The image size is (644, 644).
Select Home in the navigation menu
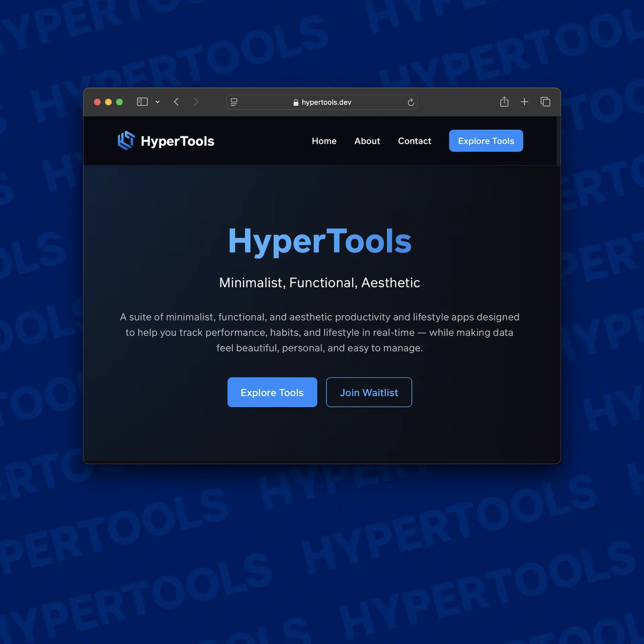[x=324, y=141]
